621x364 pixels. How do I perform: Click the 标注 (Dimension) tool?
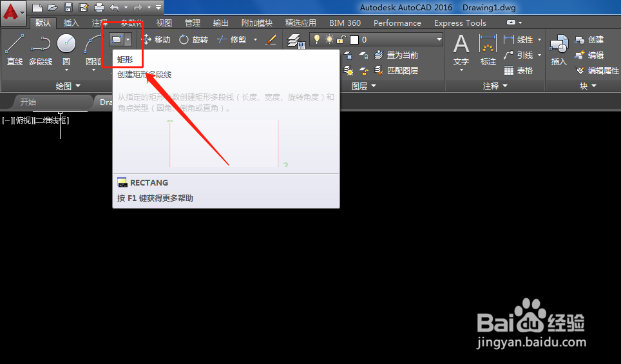(x=488, y=50)
